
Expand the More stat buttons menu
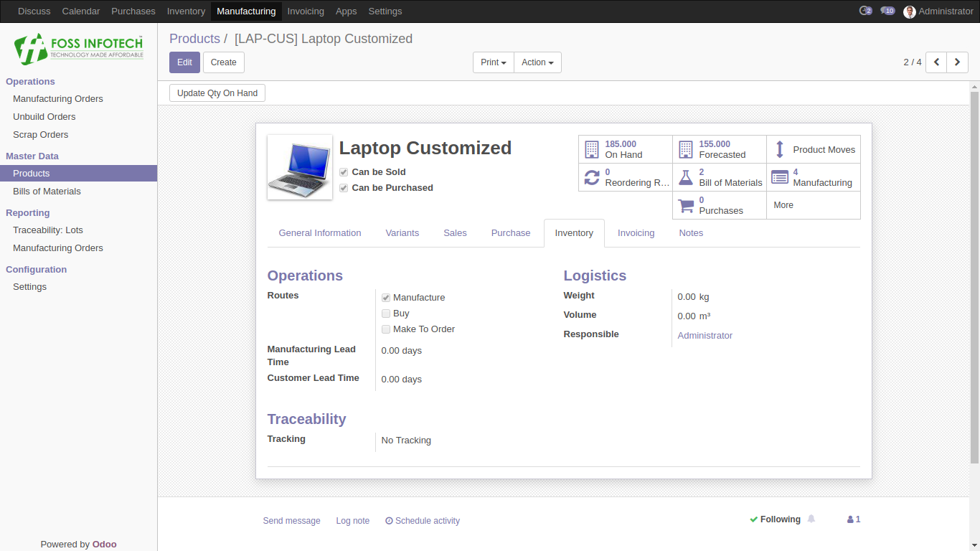coord(814,205)
